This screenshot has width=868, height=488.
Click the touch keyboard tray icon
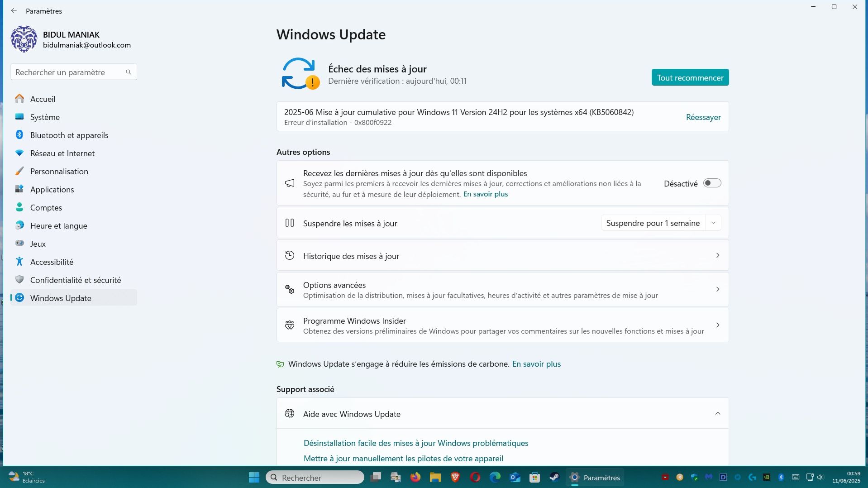pyautogui.click(x=796, y=477)
